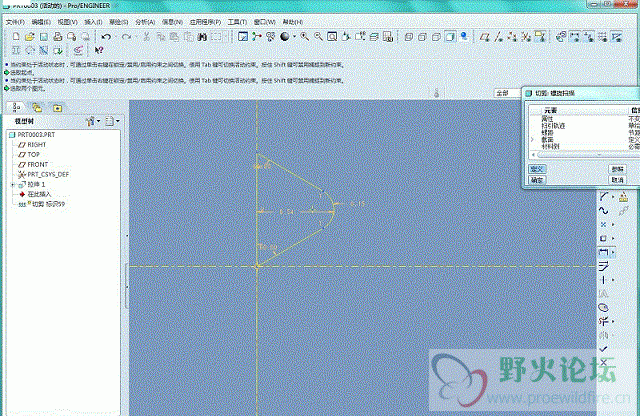Select PRT_CSYS_DEF in model tree
Viewport: 640px width, 416px height.
tap(48, 174)
